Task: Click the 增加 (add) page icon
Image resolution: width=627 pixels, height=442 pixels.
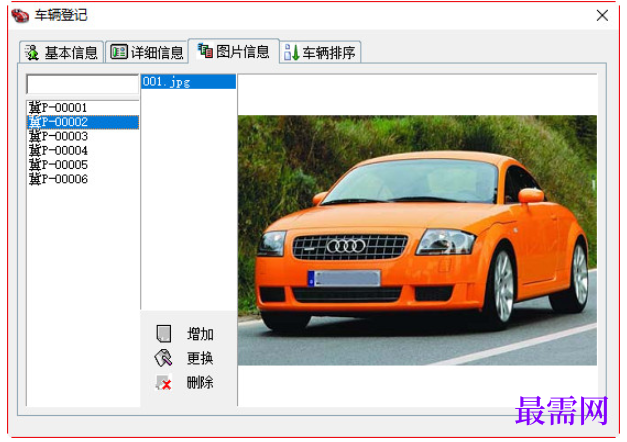Action: click(x=164, y=334)
